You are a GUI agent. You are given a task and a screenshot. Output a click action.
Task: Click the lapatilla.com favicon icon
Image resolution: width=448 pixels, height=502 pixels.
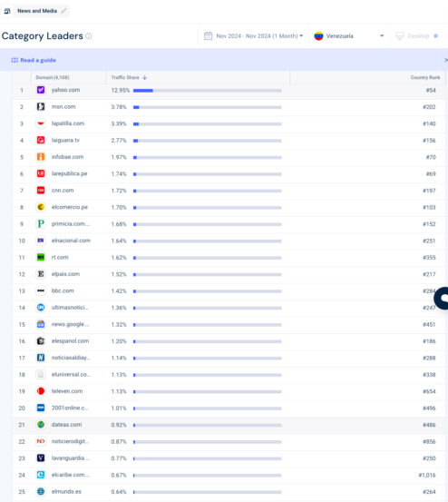click(41, 123)
